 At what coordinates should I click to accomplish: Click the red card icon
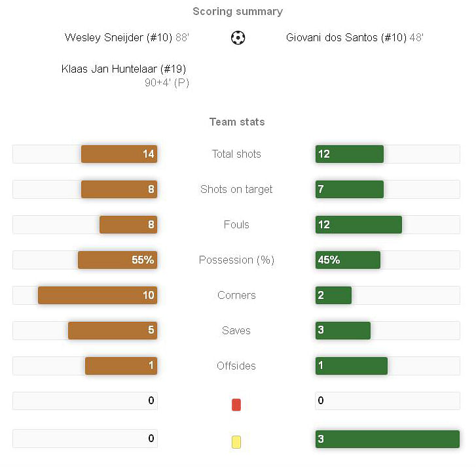(x=236, y=405)
